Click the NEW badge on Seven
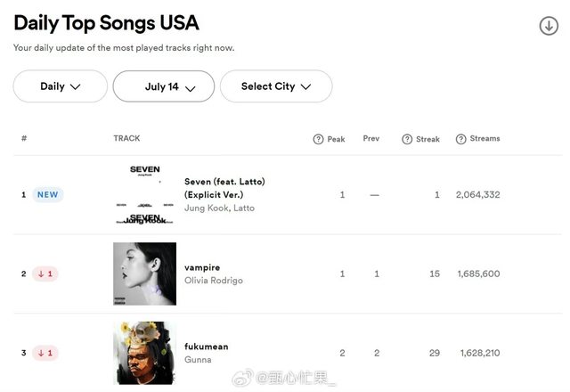 [x=47, y=194]
